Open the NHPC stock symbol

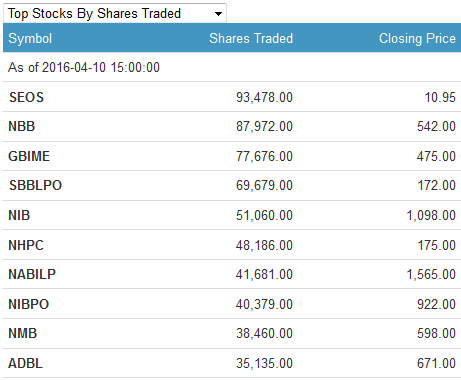[26, 245]
